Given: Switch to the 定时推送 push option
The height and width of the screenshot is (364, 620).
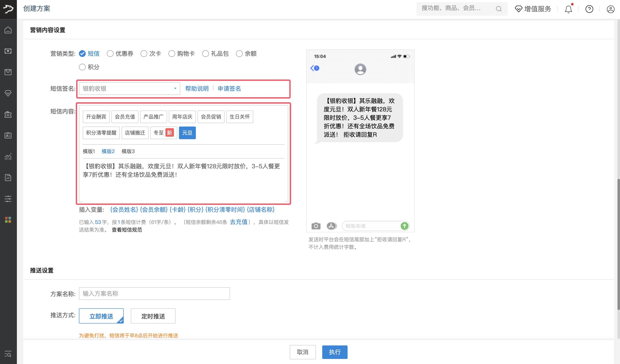Looking at the screenshot, I should 153,316.
